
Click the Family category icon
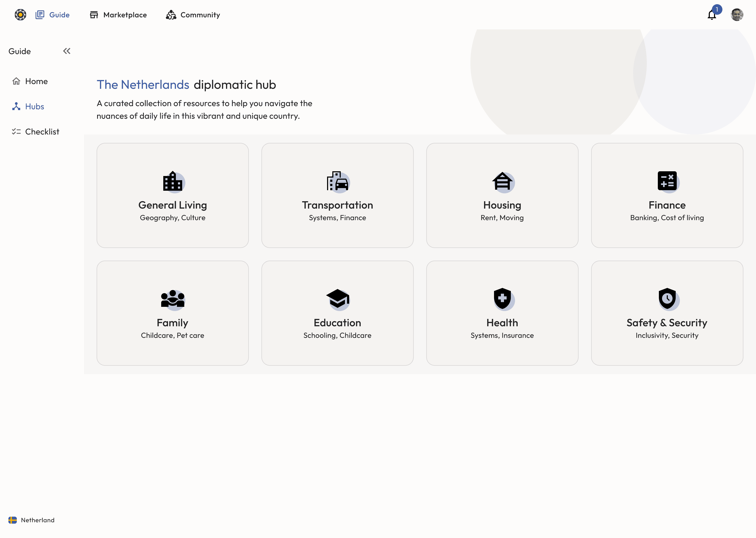pyautogui.click(x=173, y=299)
